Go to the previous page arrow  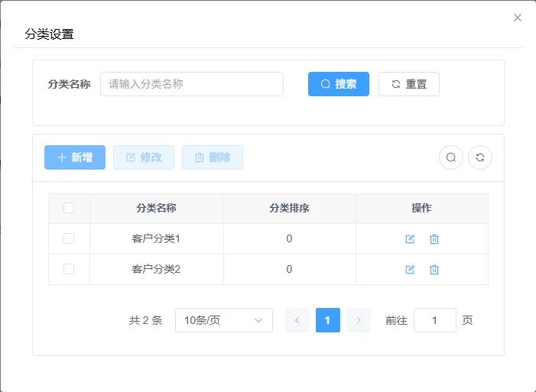click(297, 320)
